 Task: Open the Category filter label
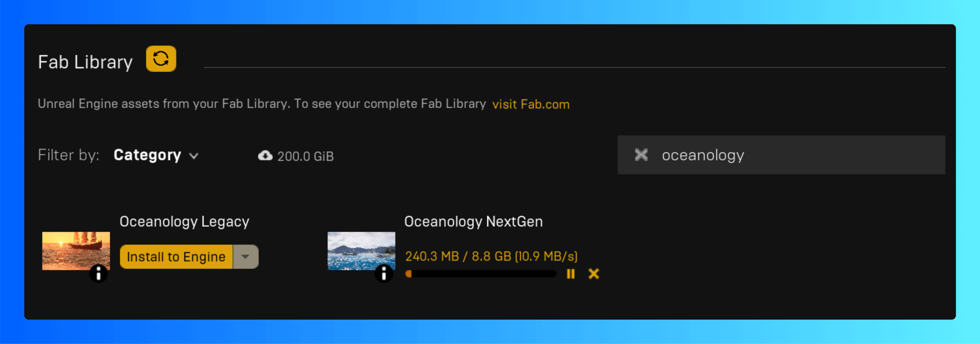pyautogui.click(x=147, y=155)
